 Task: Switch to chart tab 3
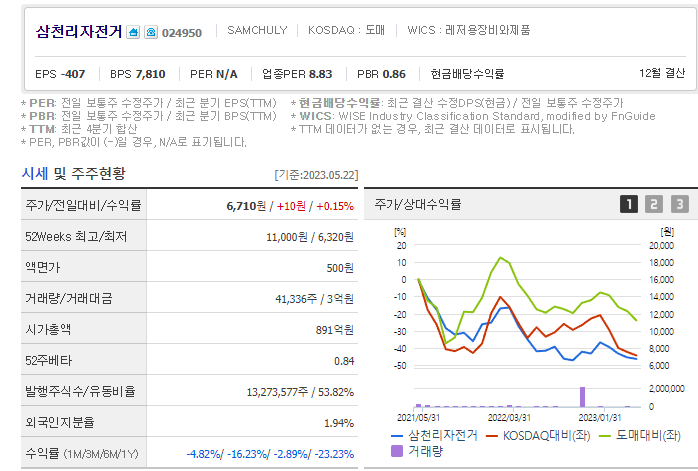(x=680, y=204)
